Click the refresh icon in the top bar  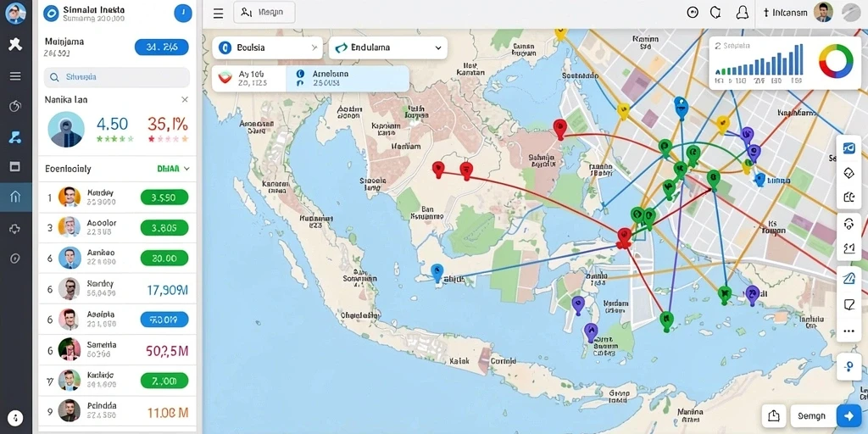click(715, 13)
